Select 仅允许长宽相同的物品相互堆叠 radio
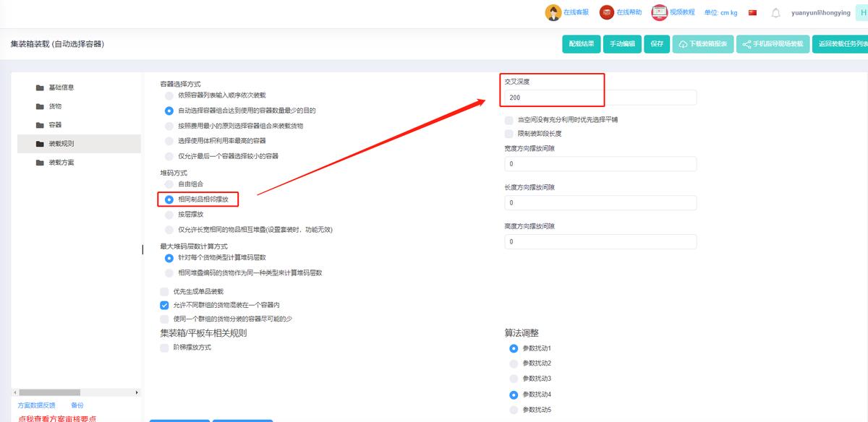Screen dimensions: 868x422 (x=169, y=230)
